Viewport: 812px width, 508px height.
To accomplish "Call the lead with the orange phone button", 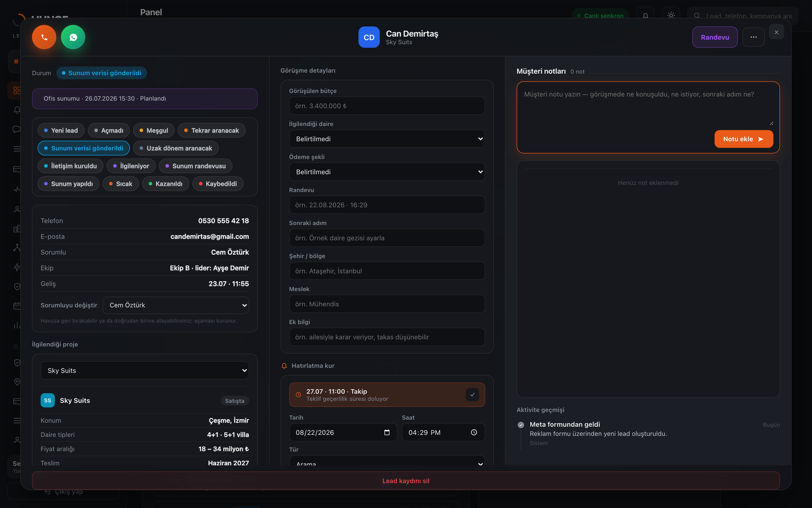I will (x=44, y=37).
